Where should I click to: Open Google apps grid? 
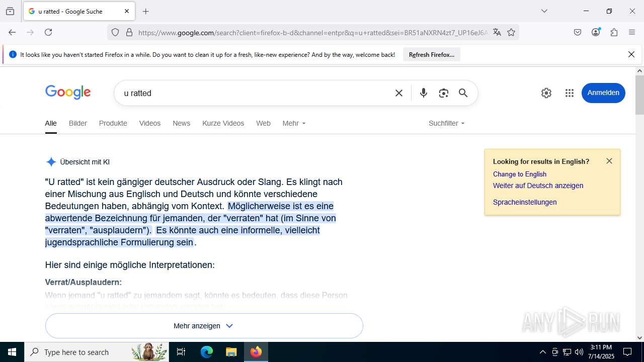570,93
